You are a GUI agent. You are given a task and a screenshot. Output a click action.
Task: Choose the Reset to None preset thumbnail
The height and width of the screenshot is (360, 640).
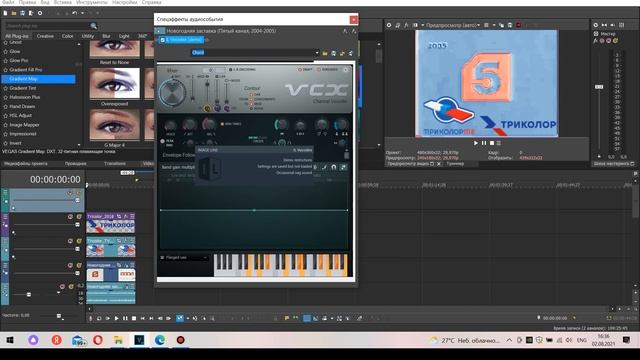tap(114, 49)
